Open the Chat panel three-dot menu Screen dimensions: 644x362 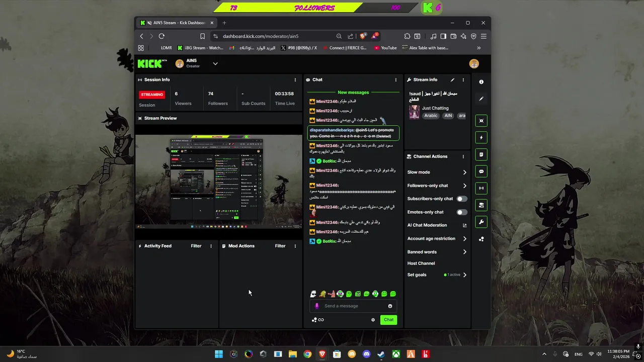(x=395, y=79)
